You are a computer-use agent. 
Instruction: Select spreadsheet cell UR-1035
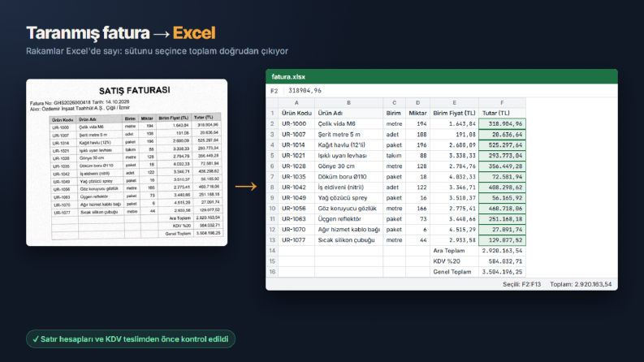(x=296, y=176)
